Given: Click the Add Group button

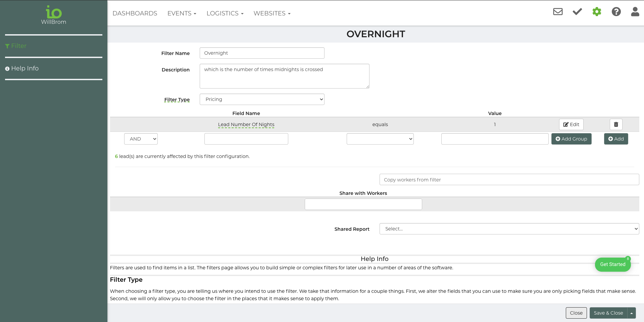Looking at the screenshot, I should (x=571, y=139).
